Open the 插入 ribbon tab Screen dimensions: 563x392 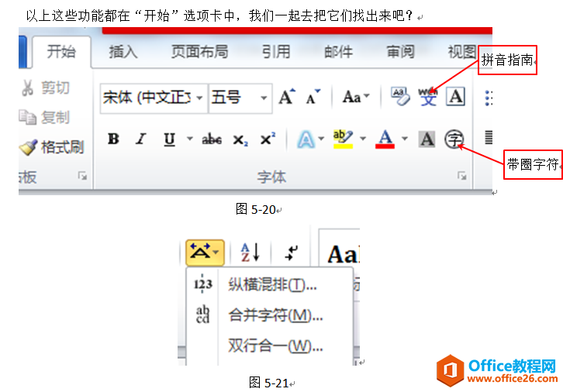click(x=123, y=52)
